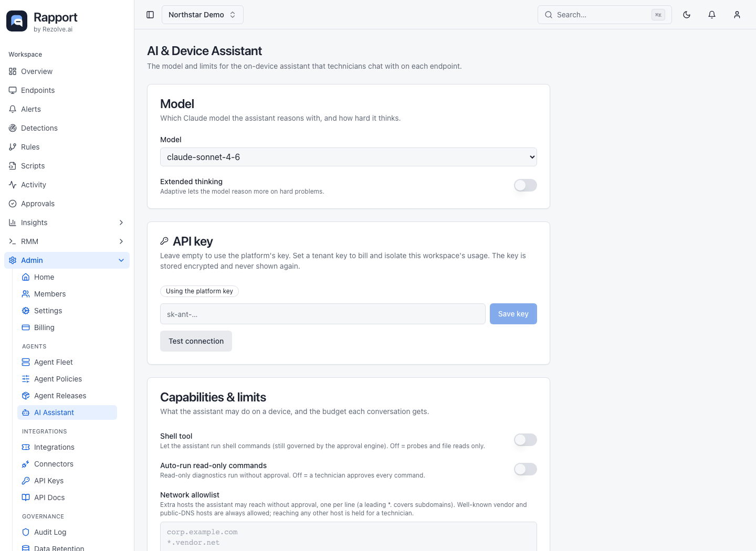Screen dimensions: 756x551
Task: Open the claude-sonnet-4-6 model dropdown
Action: (349, 157)
